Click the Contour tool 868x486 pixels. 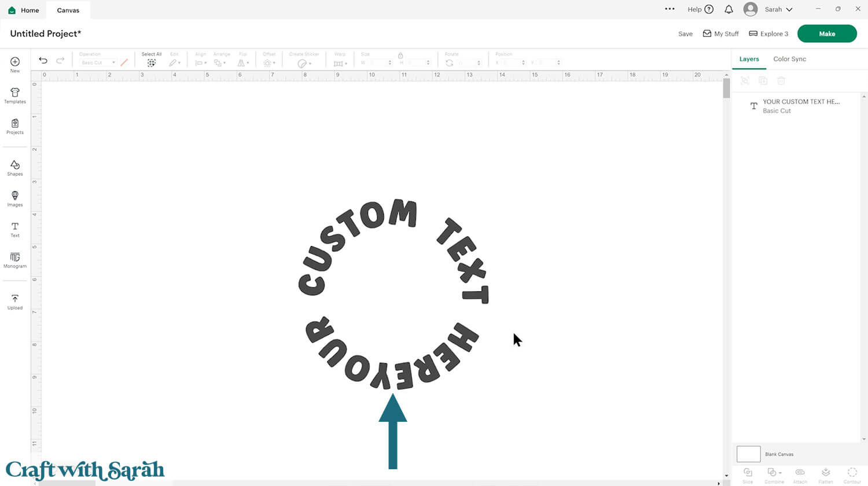pos(852,475)
